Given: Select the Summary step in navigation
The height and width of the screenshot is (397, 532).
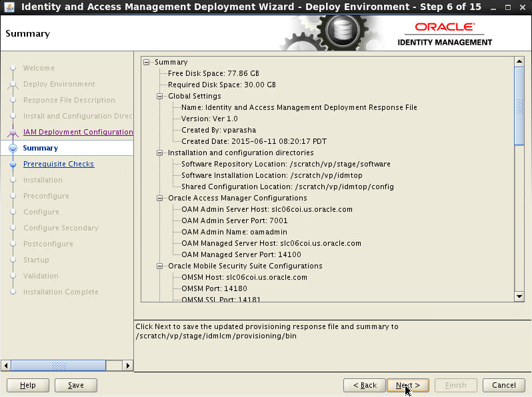Looking at the screenshot, I should 41,148.
